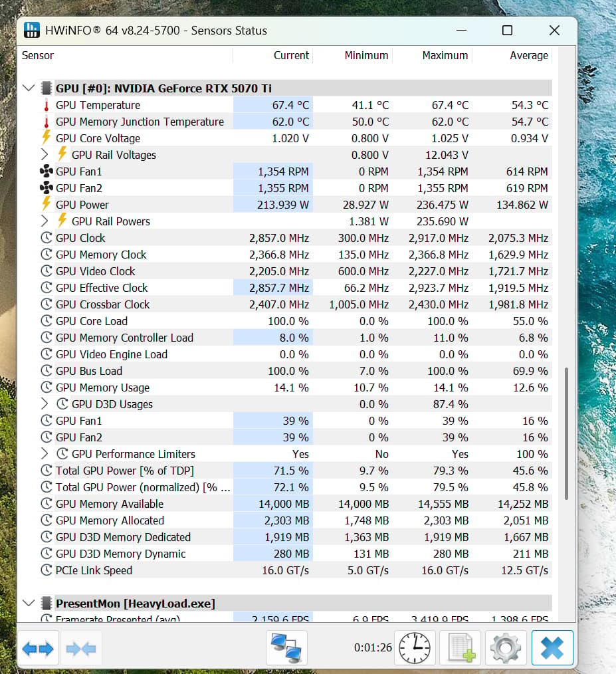Click the fan icon beside 1,355 RPM

(x=47, y=188)
